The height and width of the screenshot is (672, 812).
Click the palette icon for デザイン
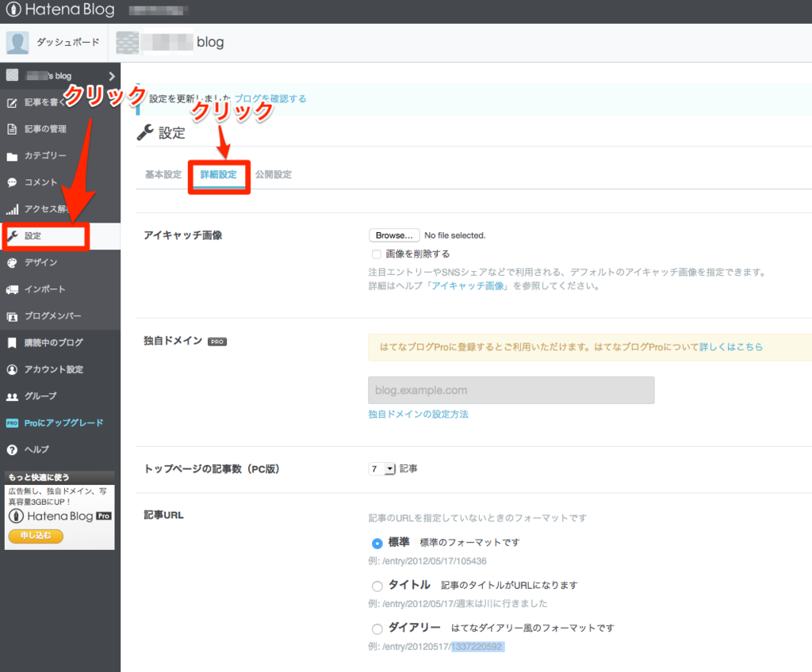pyautogui.click(x=12, y=262)
